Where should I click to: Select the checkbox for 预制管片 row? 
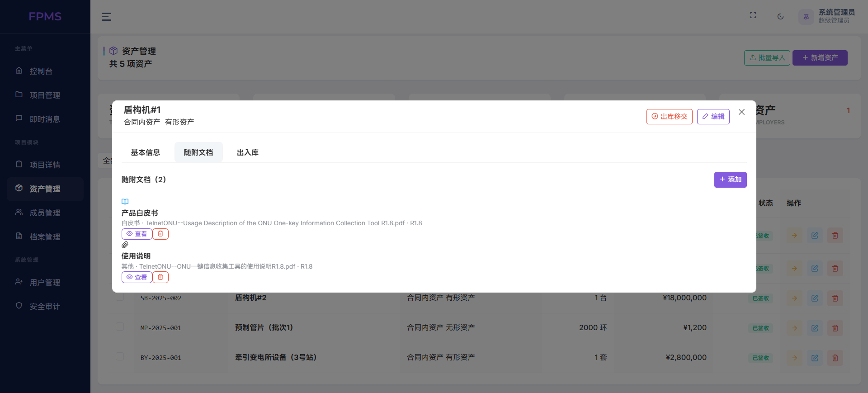coord(120,327)
